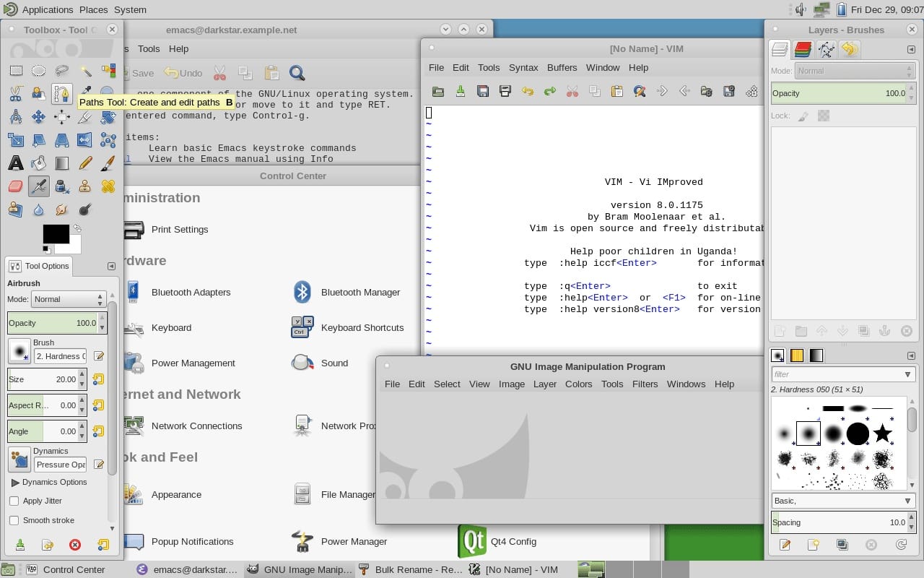Choose the Ink tool
Screen dimensions: 924x578
click(x=62, y=186)
